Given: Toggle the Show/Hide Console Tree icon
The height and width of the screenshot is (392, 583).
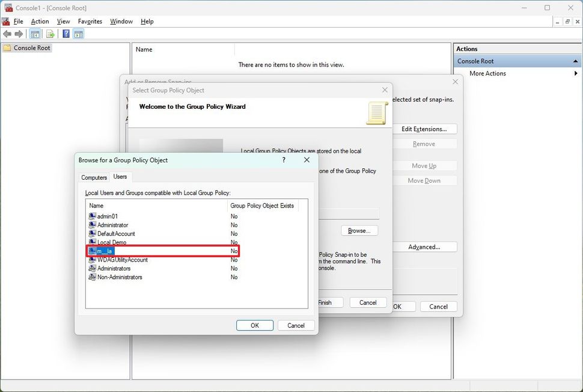Looking at the screenshot, I should (34, 34).
